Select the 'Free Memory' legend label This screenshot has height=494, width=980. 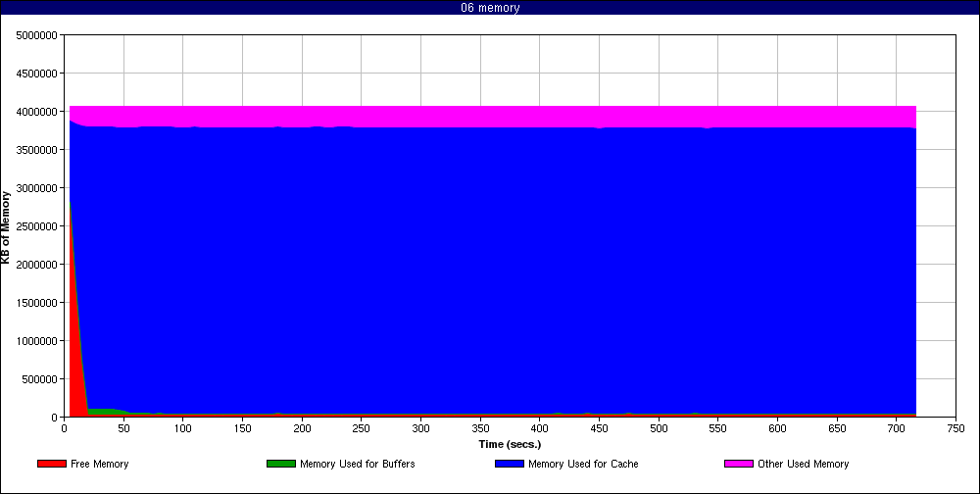(99, 464)
